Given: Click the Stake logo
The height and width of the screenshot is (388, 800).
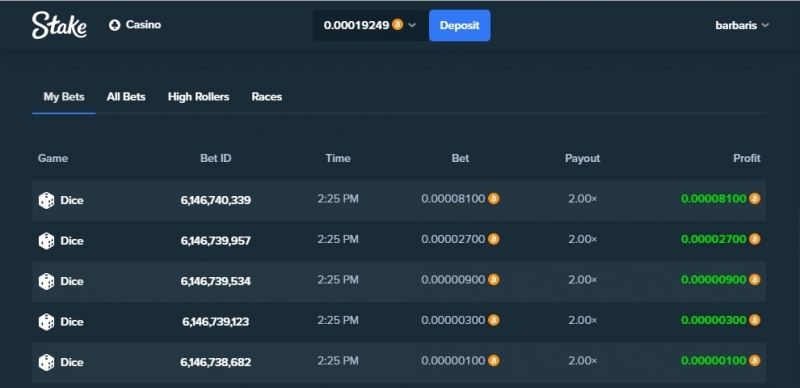Looking at the screenshot, I should 59,25.
